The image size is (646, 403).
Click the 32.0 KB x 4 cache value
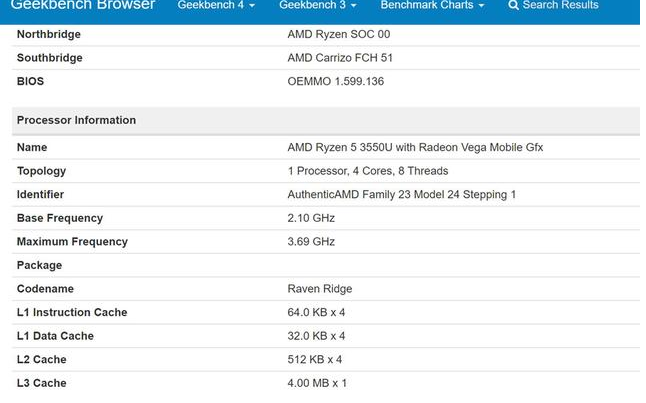click(x=316, y=336)
